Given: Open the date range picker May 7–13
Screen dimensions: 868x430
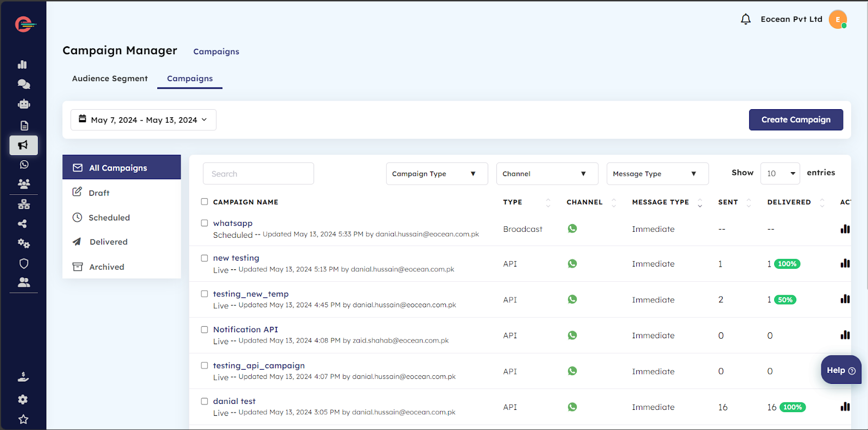Looking at the screenshot, I should pos(143,120).
